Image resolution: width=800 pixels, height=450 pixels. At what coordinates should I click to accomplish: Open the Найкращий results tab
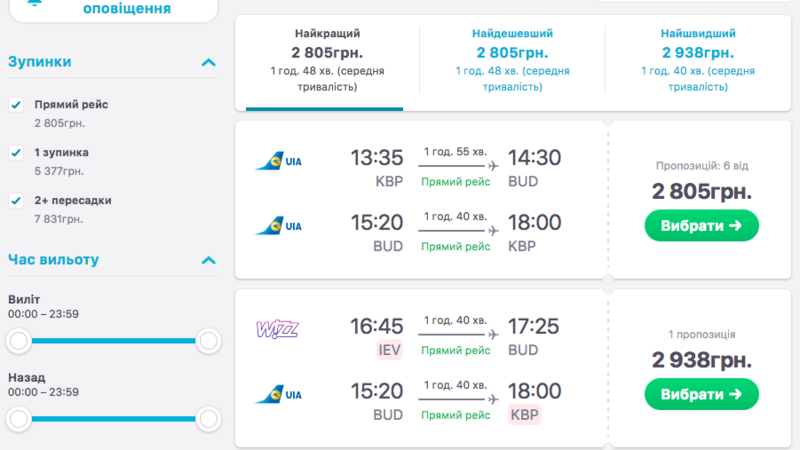click(327, 62)
